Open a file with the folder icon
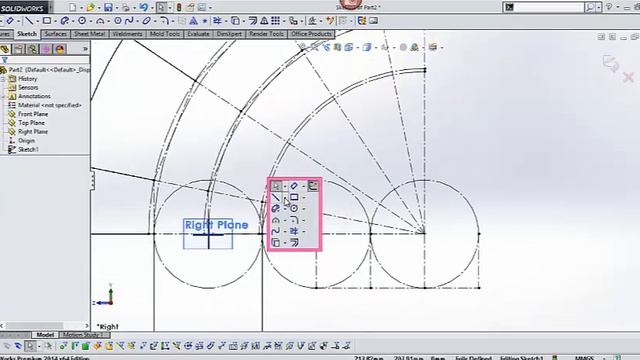The width and height of the screenshot is (640, 360). [x=90, y=7]
